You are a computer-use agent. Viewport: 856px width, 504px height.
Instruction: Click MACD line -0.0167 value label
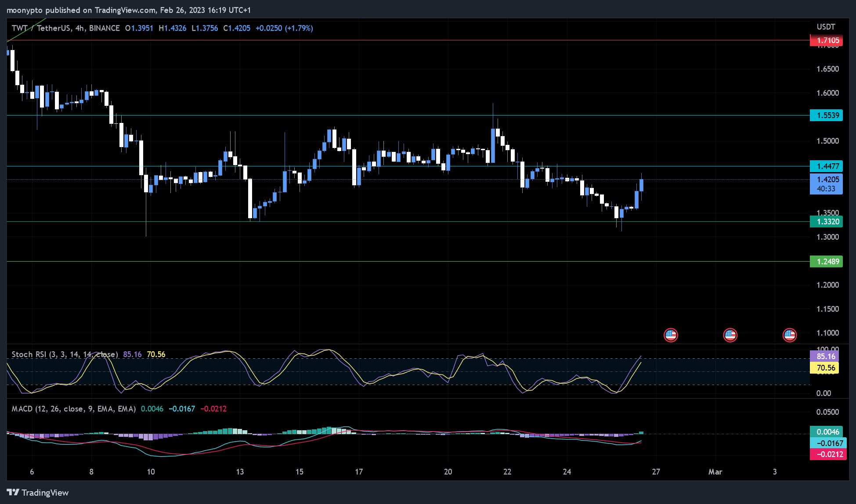tap(828, 443)
